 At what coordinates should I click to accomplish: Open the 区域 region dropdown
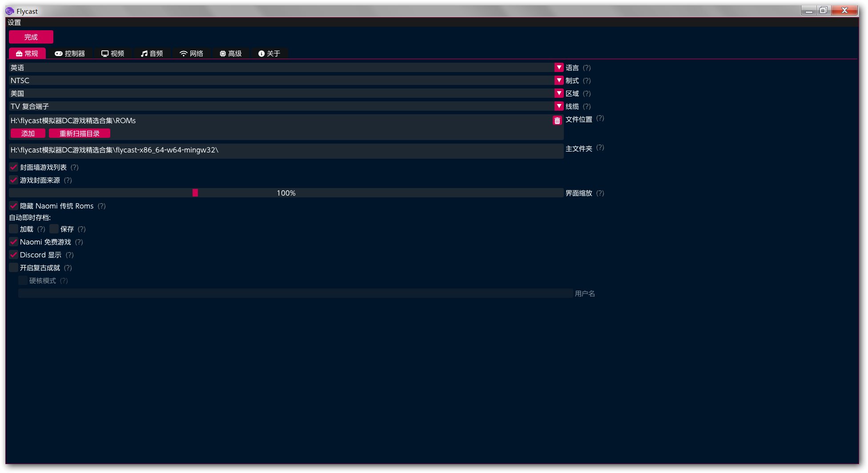(x=559, y=93)
